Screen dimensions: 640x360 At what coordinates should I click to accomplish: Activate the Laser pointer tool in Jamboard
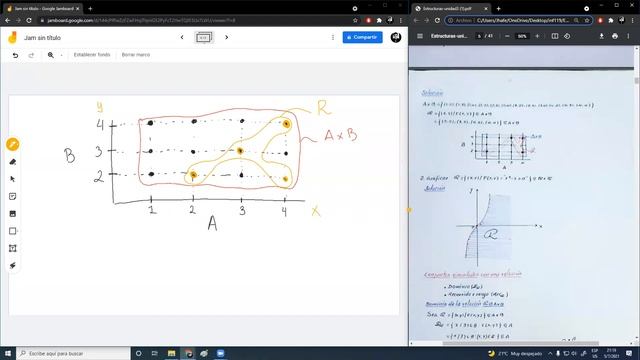[13, 265]
